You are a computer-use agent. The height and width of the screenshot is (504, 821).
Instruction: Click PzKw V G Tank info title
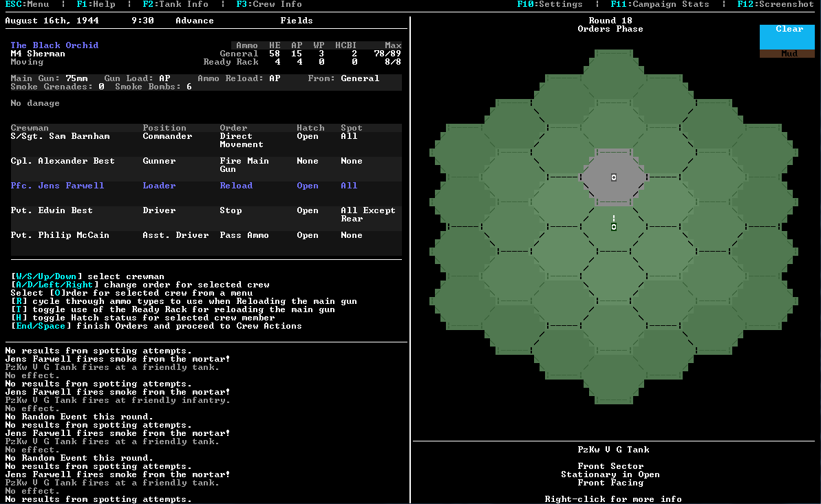point(613,450)
